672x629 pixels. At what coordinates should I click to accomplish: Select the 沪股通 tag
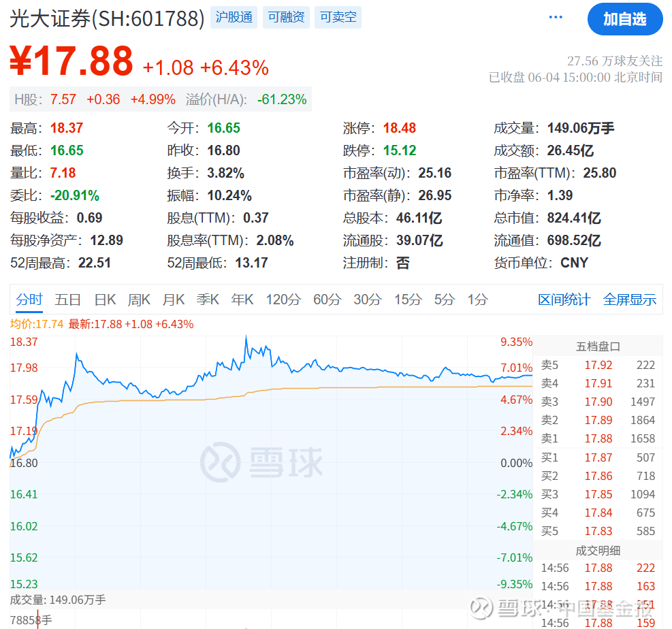(x=234, y=17)
